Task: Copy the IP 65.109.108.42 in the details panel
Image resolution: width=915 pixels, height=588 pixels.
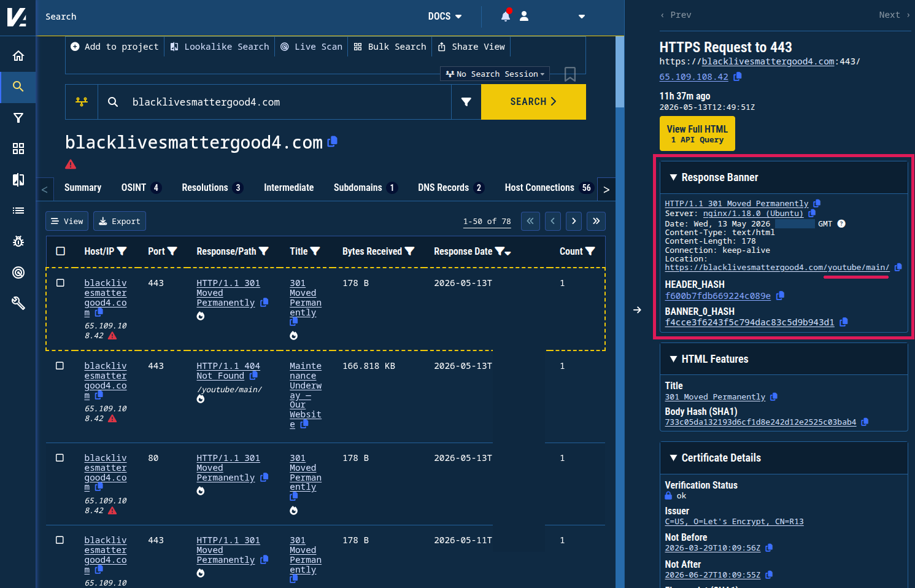Action: [738, 77]
